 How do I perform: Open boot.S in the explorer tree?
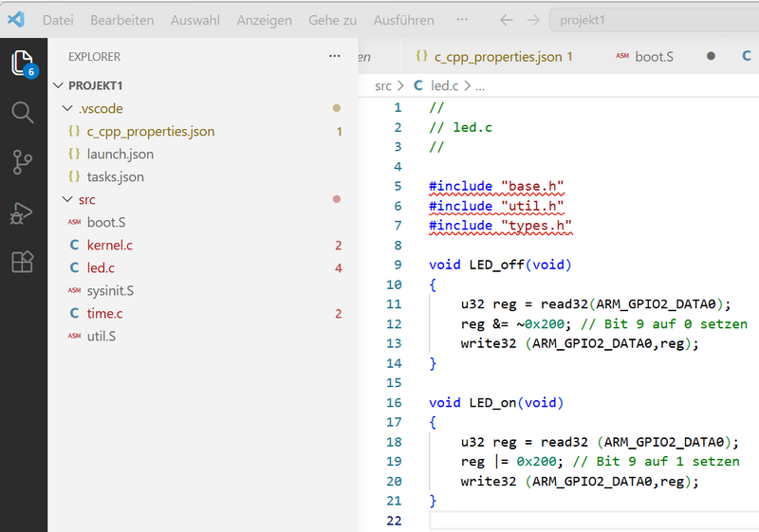point(106,223)
